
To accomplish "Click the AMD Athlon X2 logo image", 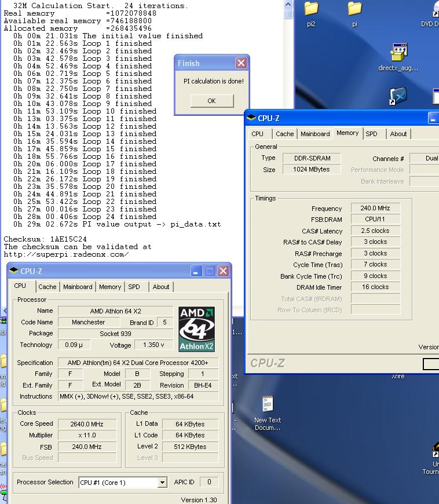I will pos(197,329).
